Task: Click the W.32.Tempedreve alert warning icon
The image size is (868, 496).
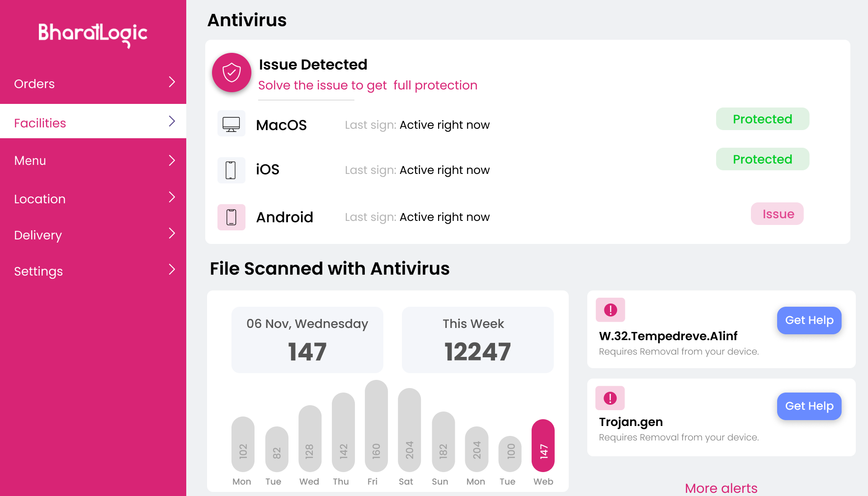Action: [610, 309]
